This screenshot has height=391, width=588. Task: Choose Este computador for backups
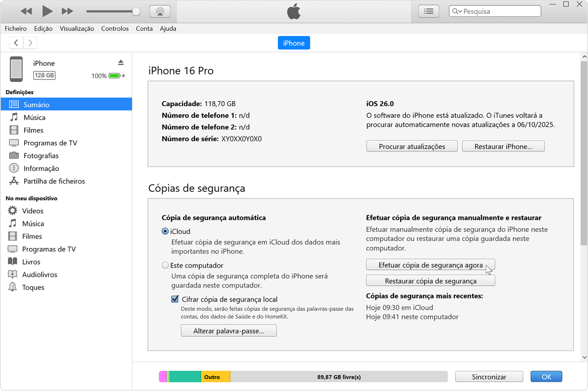(x=165, y=265)
